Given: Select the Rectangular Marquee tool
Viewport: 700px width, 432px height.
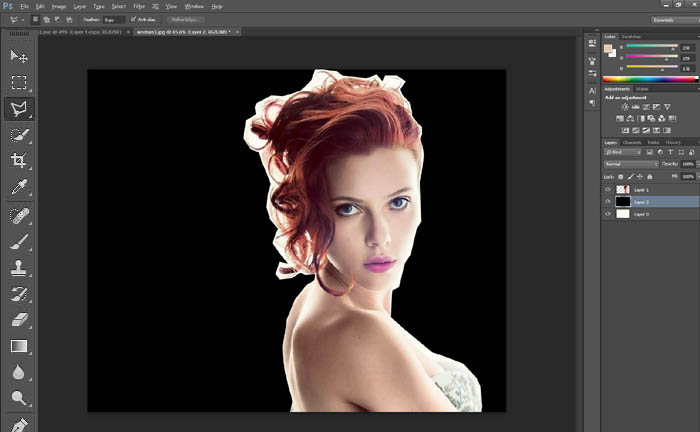Looking at the screenshot, I should pos(18,82).
